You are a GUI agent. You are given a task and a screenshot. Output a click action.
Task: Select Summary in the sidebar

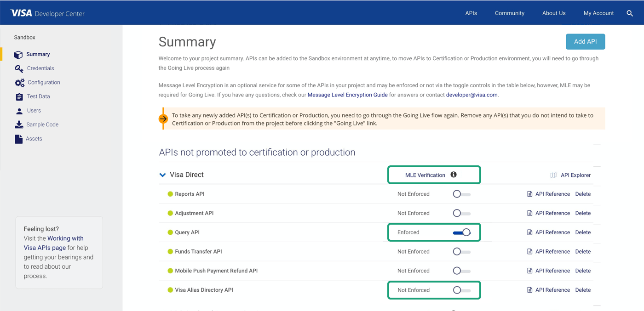(x=38, y=54)
